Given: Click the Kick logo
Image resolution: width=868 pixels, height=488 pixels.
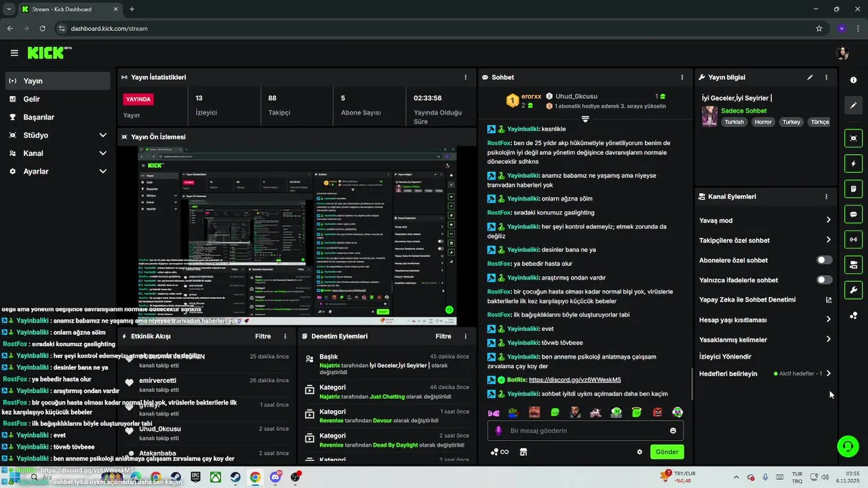Looking at the screenshot, I should click(x=49, y=53).
